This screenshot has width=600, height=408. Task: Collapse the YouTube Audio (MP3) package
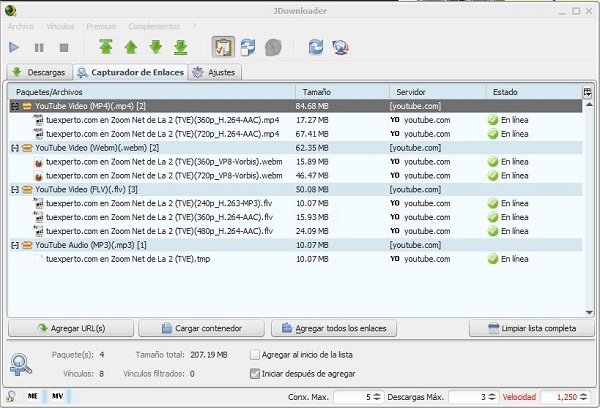point(15,244)
